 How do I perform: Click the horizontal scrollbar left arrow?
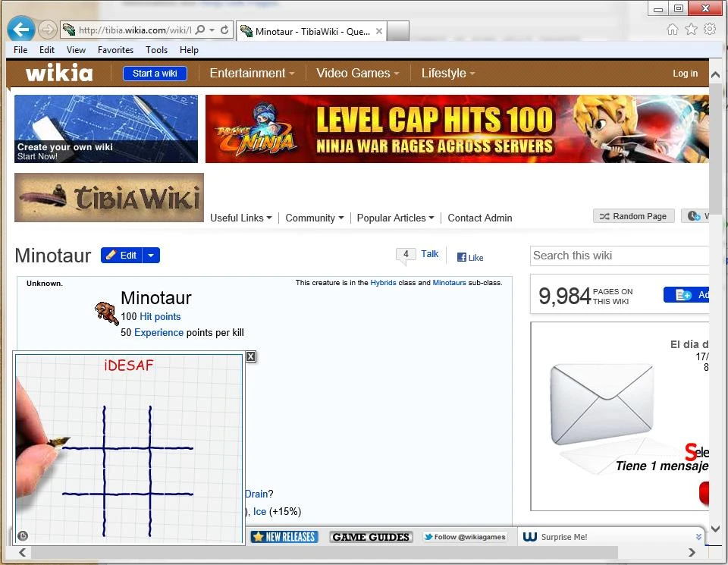click(x=22, y=552)
